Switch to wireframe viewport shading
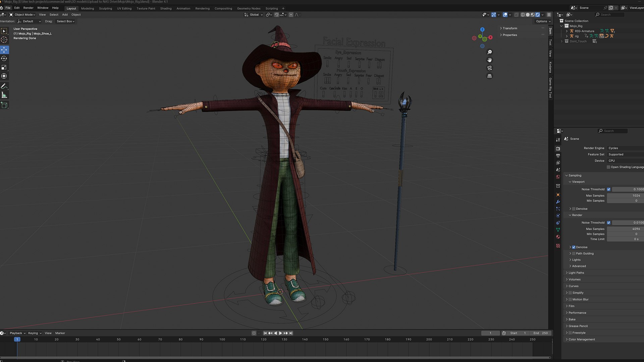 (523, 15)
